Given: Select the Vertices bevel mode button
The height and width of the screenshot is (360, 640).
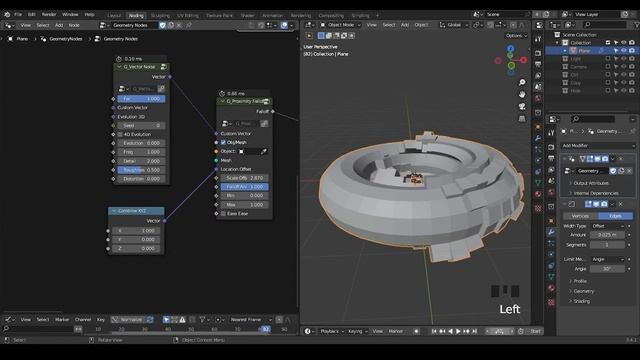Looking at the screenshot, I should [580, 216].
